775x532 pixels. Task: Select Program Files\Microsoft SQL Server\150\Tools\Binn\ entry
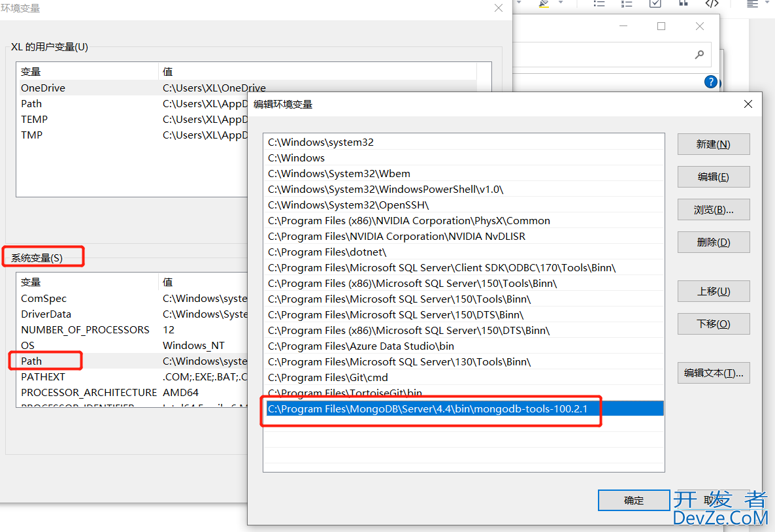click(463, 299)
